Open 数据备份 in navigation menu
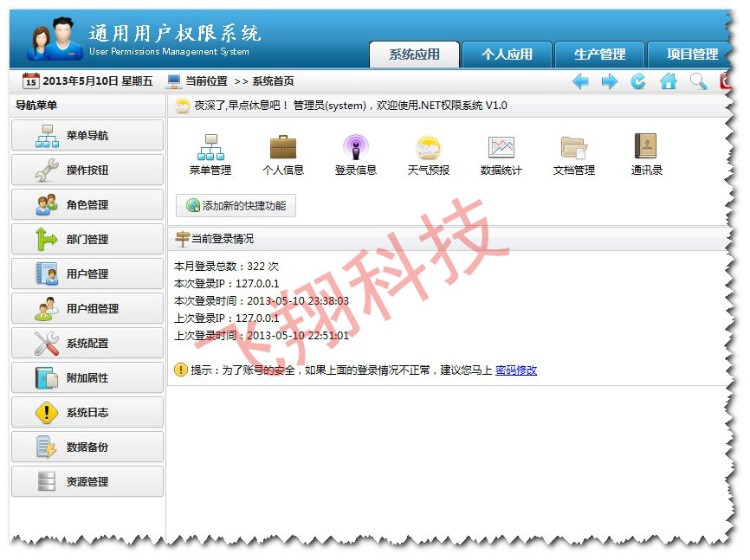This screenshot has width=750, height=560. tap(88, 447)
